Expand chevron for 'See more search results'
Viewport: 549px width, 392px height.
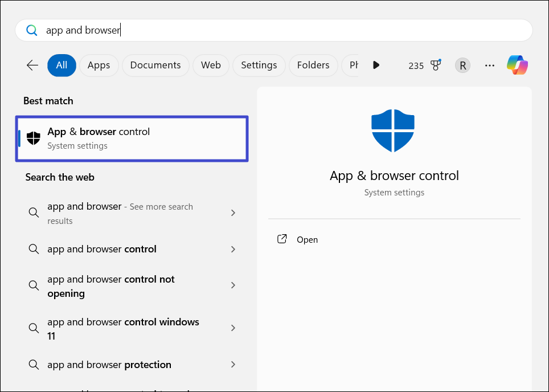click(x=233, y=213)
